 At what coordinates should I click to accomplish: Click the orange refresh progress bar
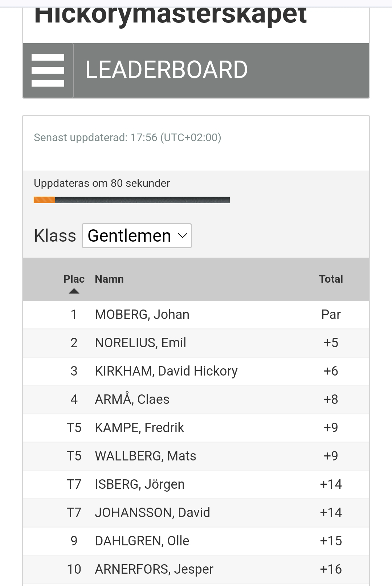[132, 200]
